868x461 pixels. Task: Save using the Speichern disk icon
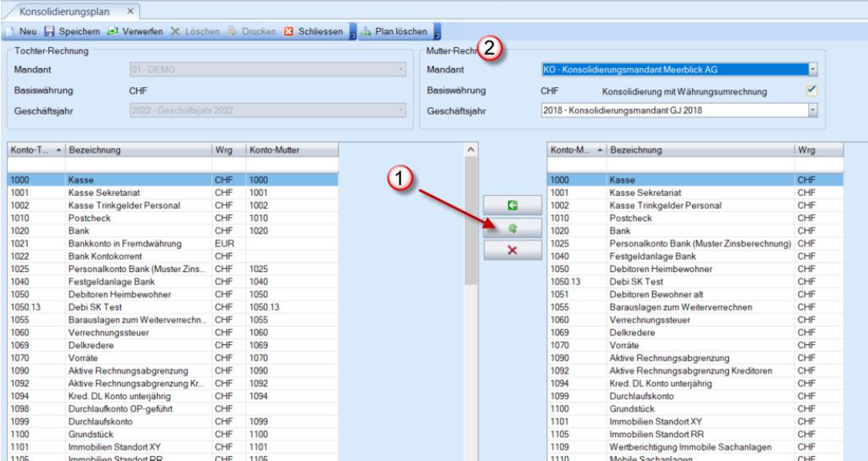(50, 32)
